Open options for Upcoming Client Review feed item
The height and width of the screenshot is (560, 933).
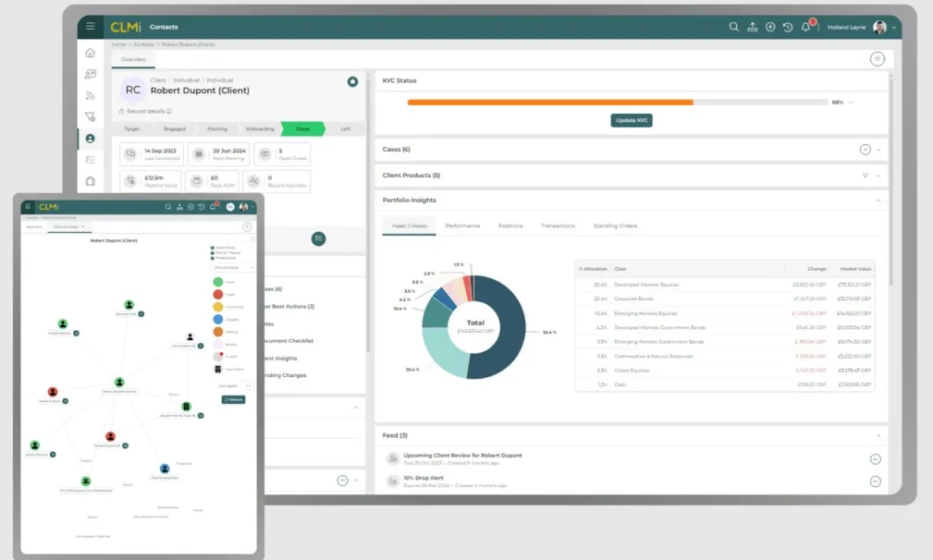click(876, 459)
